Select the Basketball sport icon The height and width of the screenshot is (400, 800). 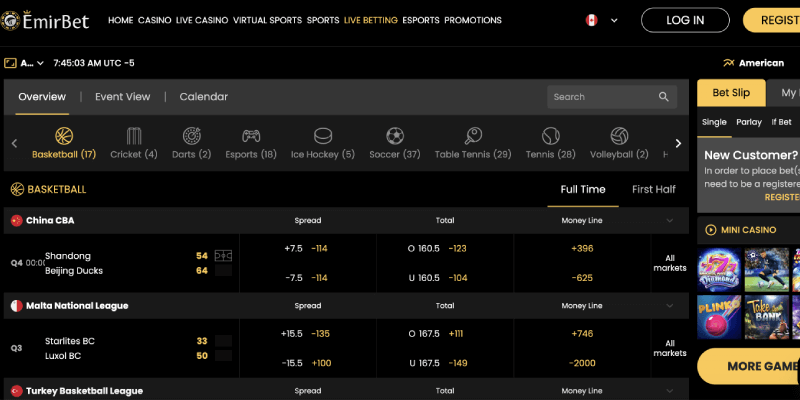click(64, 136)
